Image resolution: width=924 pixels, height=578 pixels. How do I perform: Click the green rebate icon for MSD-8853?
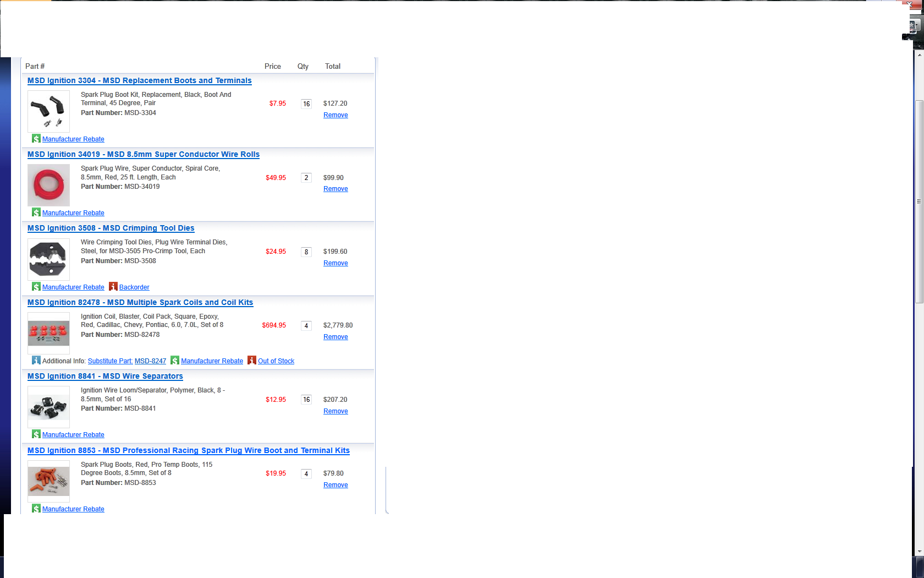36,509
